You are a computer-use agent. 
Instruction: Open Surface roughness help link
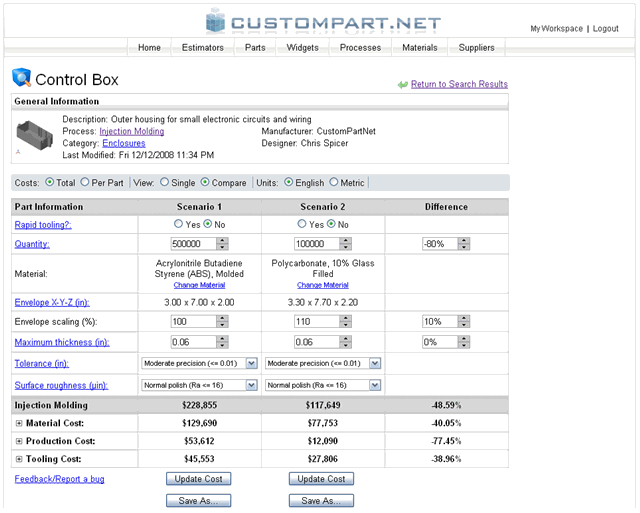(x=61, y=385)
